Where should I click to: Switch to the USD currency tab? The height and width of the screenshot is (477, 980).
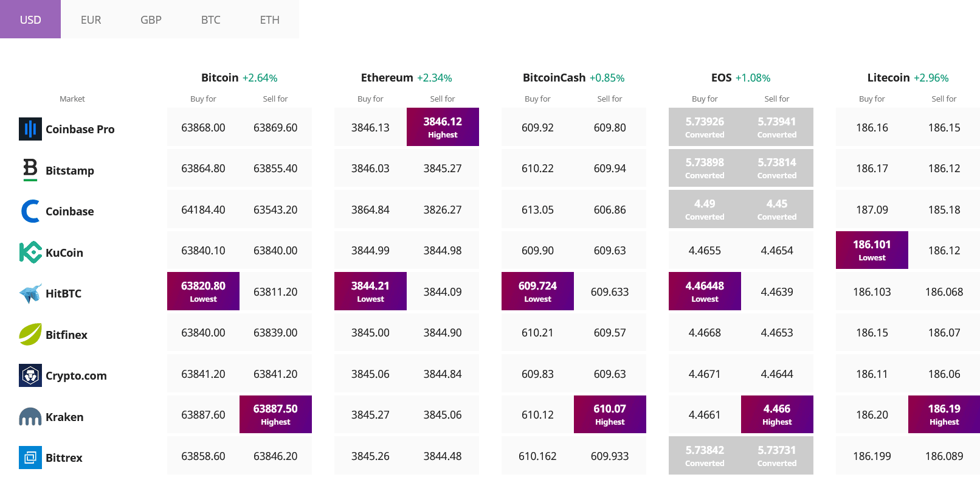30,19
